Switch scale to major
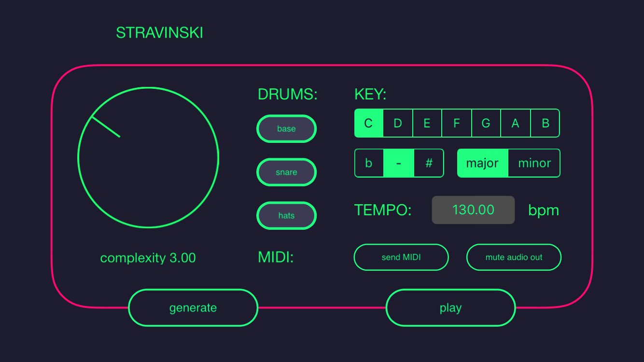644x362 pixels. click(x=482, y=163)
